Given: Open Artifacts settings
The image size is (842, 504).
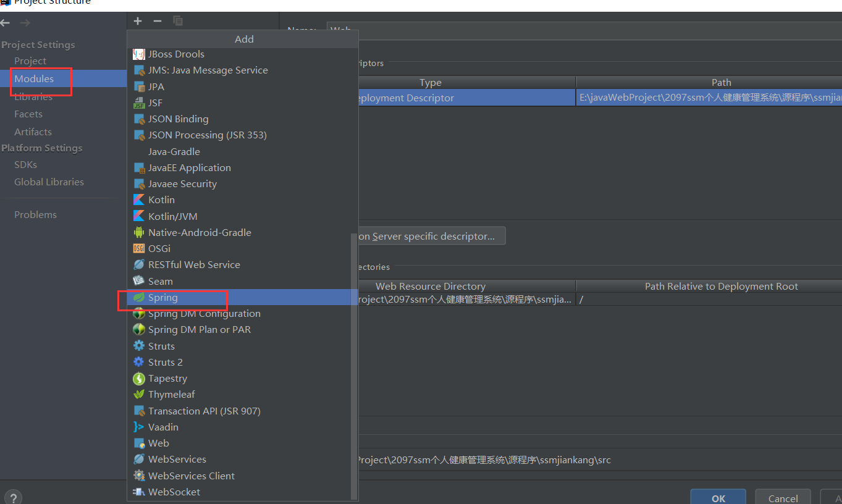Looking at the screenshot, I should pyautogui.click(x=33, y=132).
